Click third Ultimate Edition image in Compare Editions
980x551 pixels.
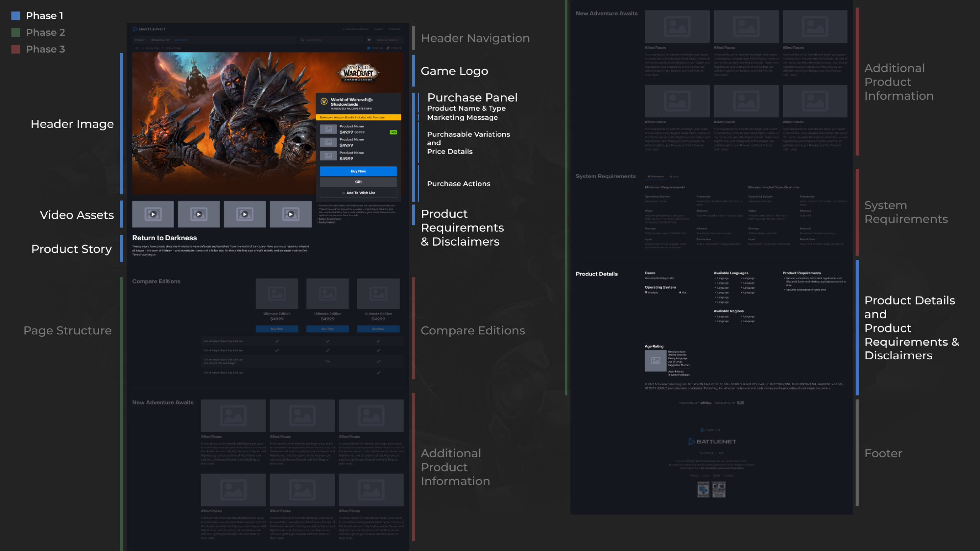(378, 293)
